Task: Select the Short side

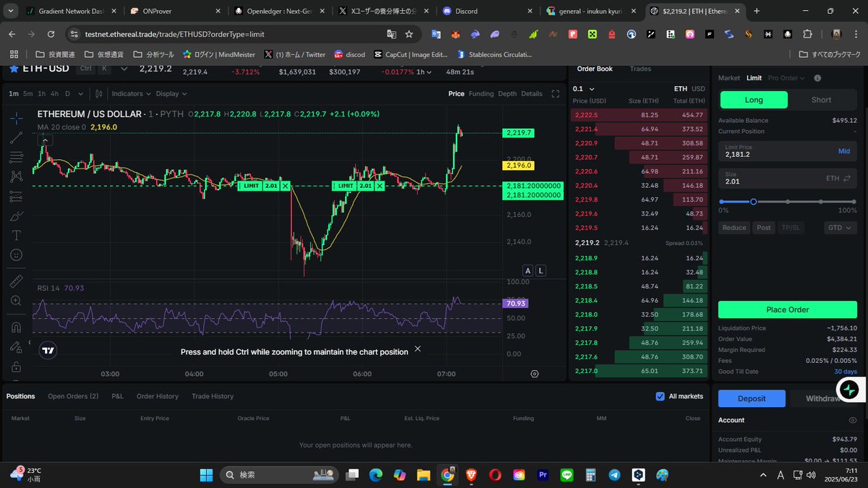Action: [x=821, y=100]
